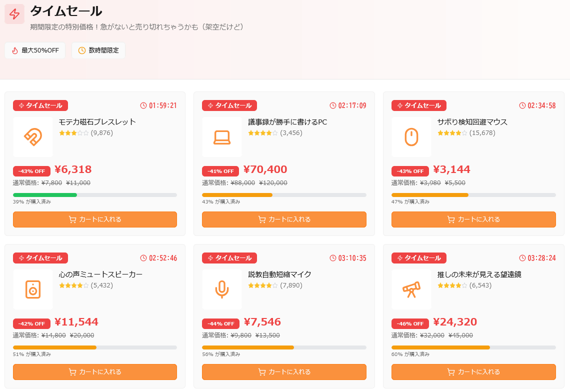Click the 39% purchased progress bar

[x=95, y=195]
